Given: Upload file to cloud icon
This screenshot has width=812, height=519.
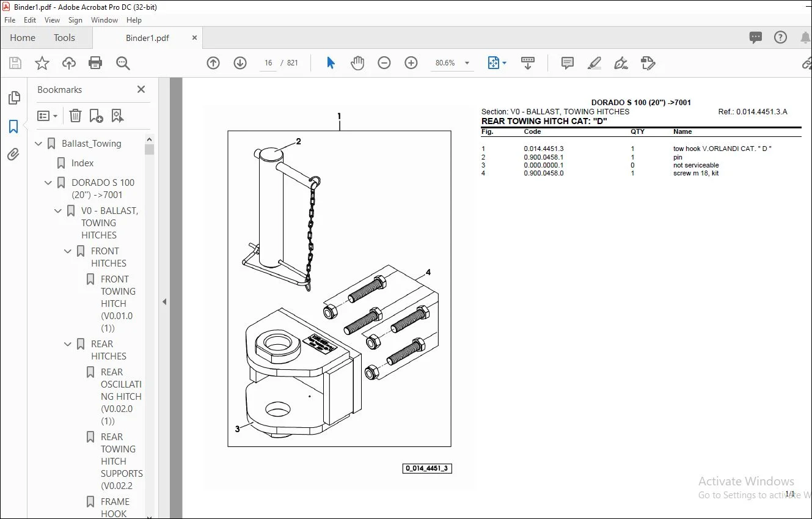Looking at the screenshot, I should 69,63.
